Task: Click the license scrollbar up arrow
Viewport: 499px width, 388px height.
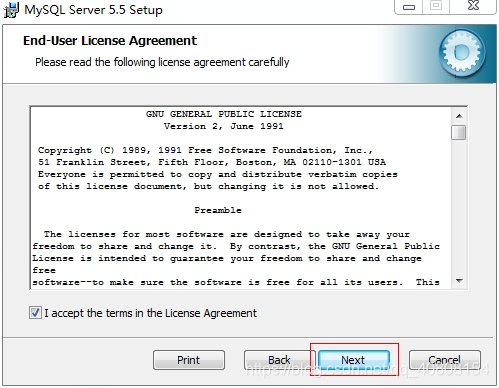Action: [x=459, y=116]
